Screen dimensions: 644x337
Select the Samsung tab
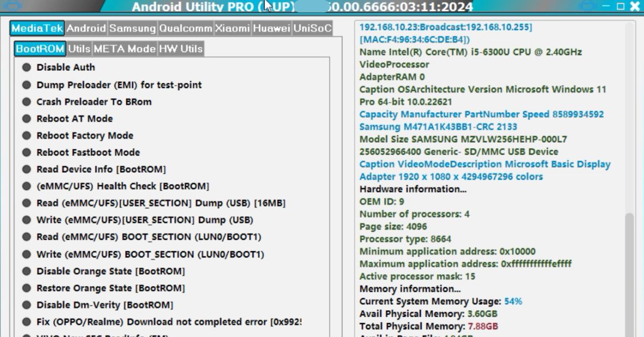point(133,28)
